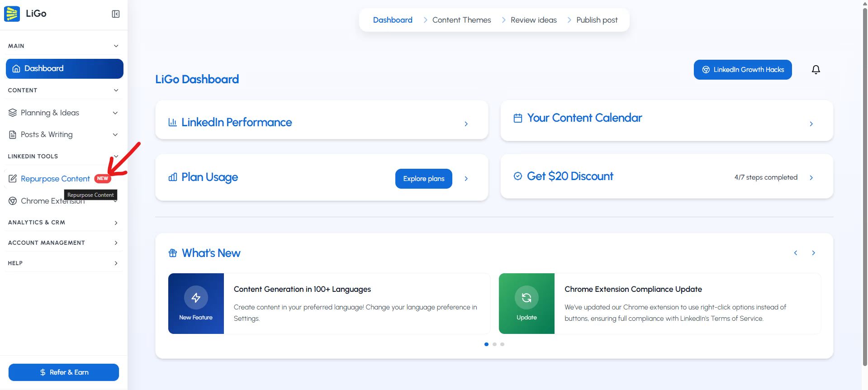Expand the Analytics & CRM section
Image resolution: width=868 pixels, height=390 pixels.
tap(116, 223)
